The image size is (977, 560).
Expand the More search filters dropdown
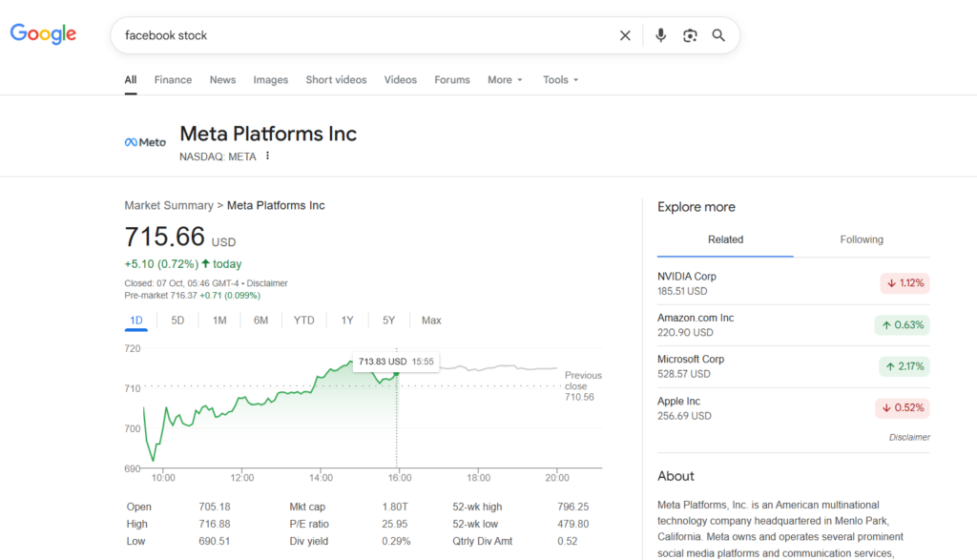(505, 80)
